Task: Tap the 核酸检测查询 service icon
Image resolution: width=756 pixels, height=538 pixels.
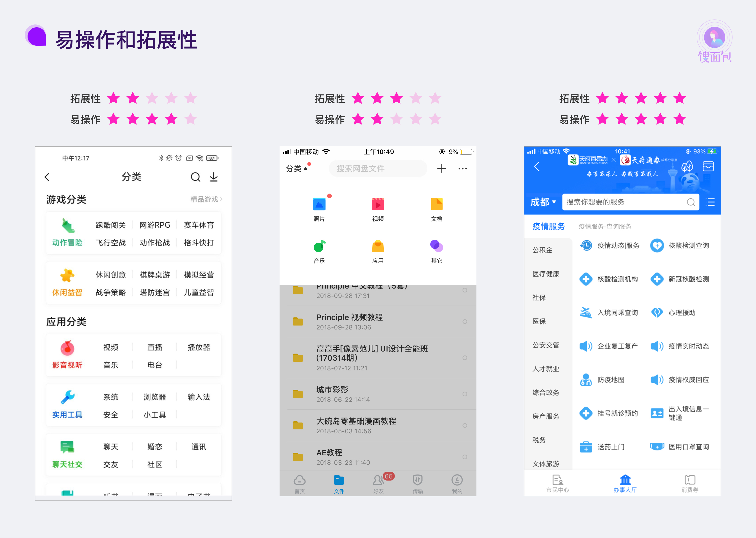Action: tap(682, 246)
